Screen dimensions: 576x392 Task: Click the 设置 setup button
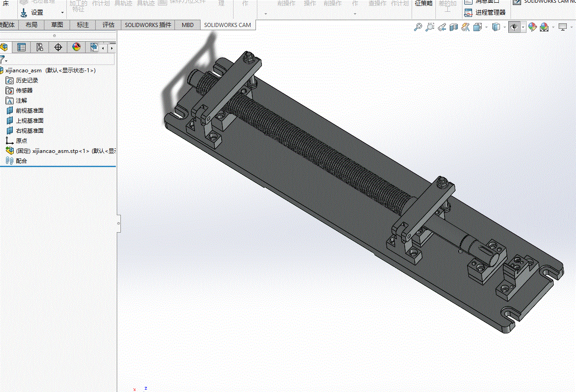[x=32, y=12]
